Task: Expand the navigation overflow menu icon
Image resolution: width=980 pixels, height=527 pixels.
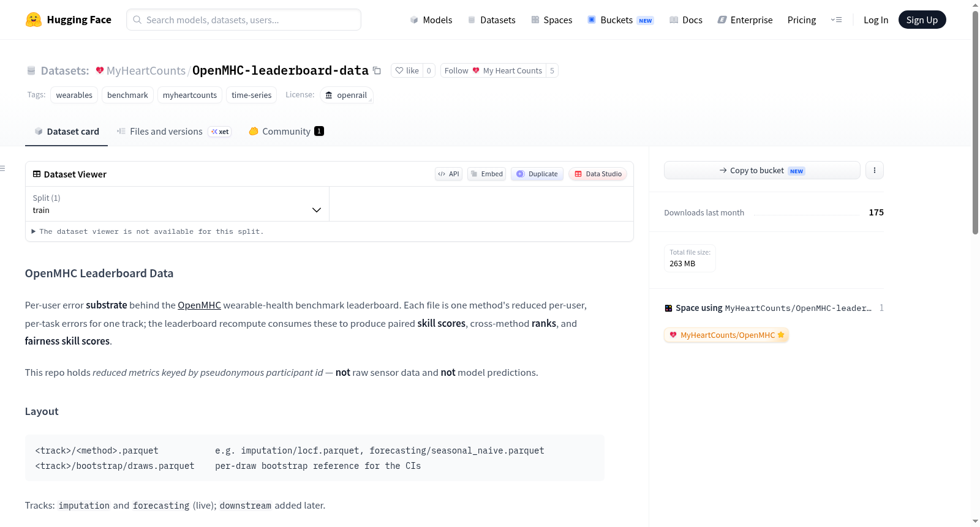Action: click(x=836, y=20)
